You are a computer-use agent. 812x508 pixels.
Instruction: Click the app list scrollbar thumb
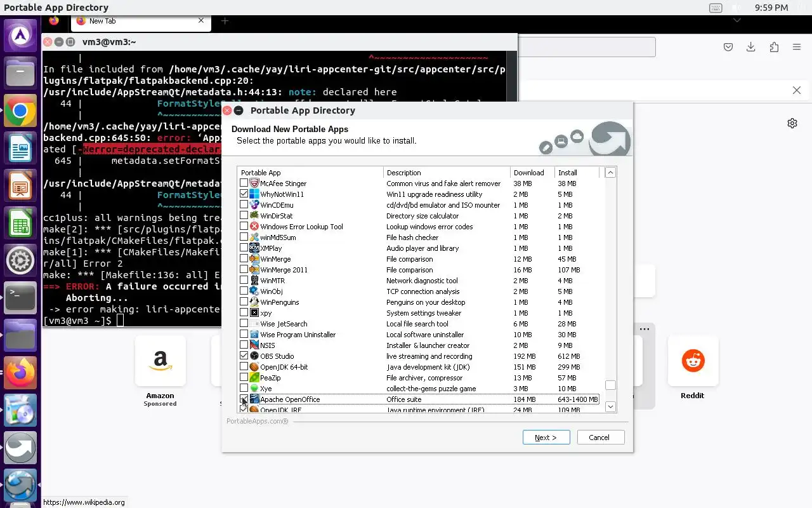point(610,385)
